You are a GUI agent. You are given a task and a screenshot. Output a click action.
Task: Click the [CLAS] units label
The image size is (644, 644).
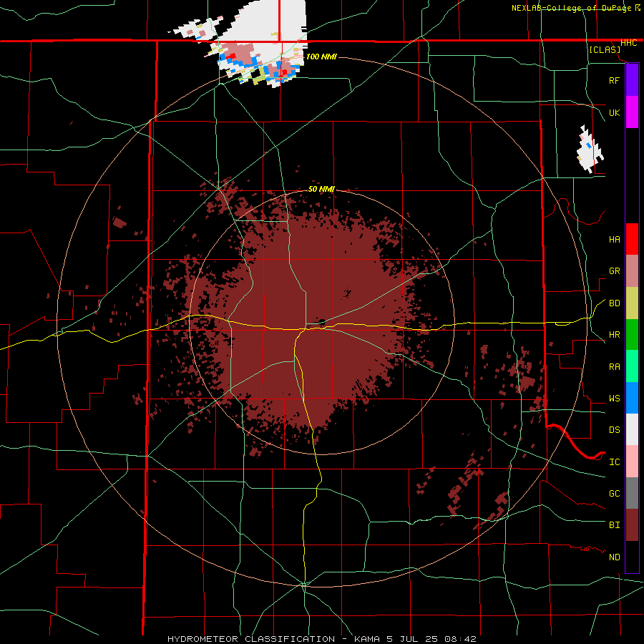pyautogui.click(x=605, y=50)
